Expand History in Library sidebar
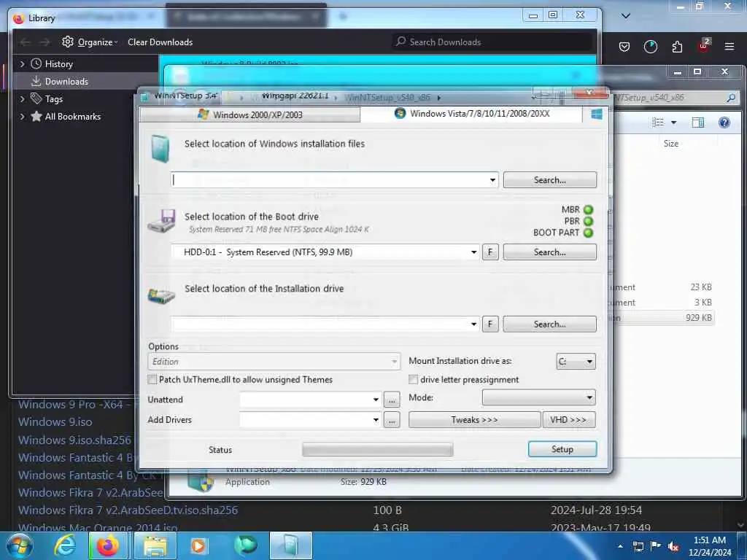This screenshot has height=560, width=747. pyautogui.click(x=22, y=64)
